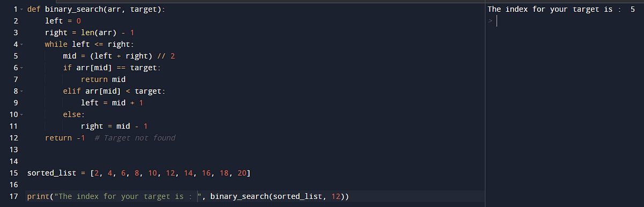This screenshot has height=207, width=644.
Task: Collapse the while loop fold arrow on line 4
Action: coord(21,45)
